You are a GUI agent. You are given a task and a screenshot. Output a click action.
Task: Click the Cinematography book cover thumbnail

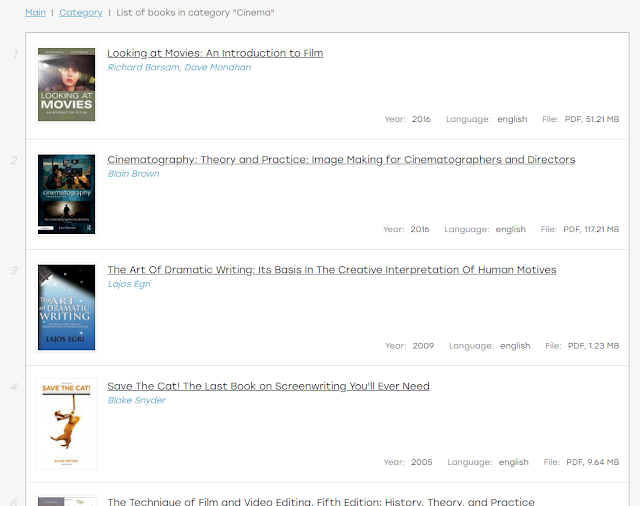click(67, 194)
